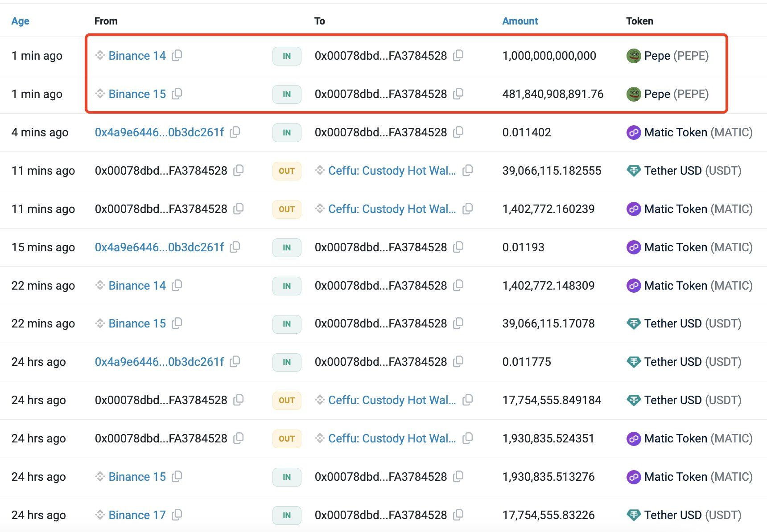Open Matic Token link in the 0.01193 row

click(x=698, y=247)
